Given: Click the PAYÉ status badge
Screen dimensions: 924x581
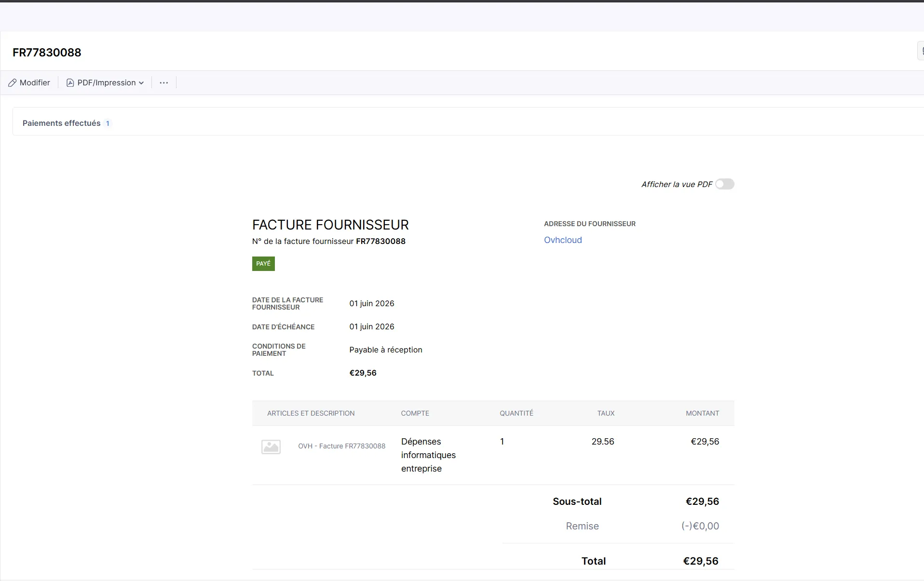Looking at the screenshot, I should pos(263,264).
